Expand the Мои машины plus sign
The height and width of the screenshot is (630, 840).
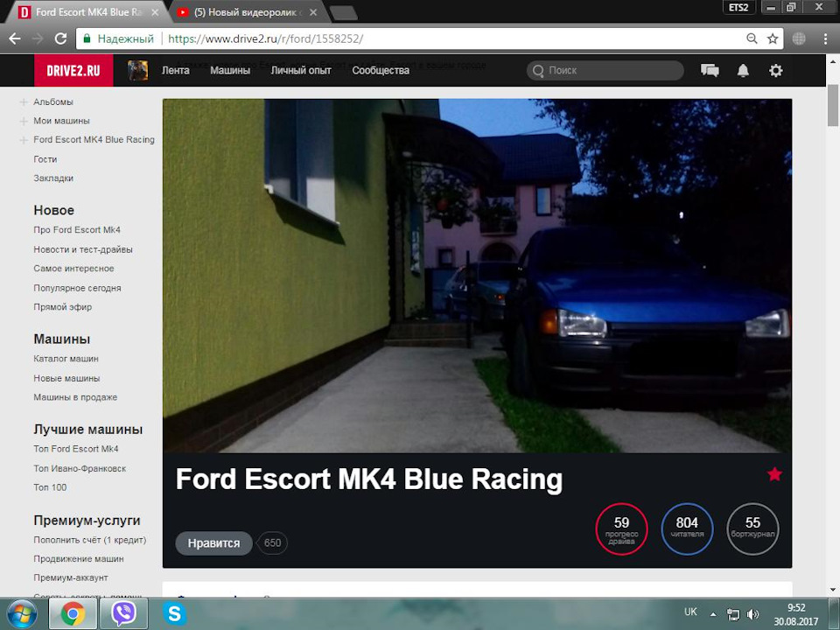tap(24, 121)
